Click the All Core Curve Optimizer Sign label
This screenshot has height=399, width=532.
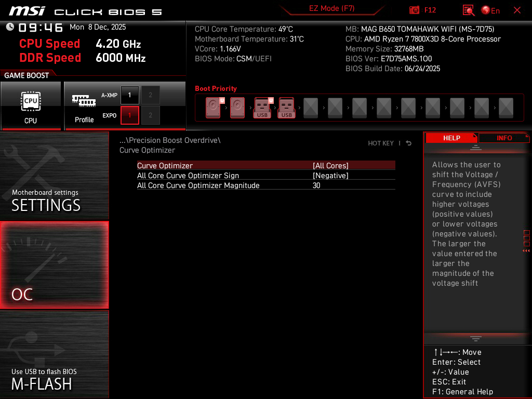click(188, 176)
